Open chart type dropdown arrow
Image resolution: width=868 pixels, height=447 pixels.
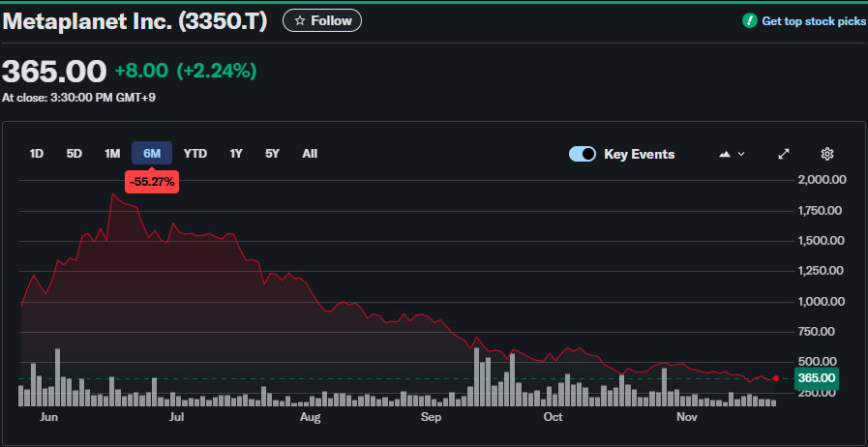[741, 154]
